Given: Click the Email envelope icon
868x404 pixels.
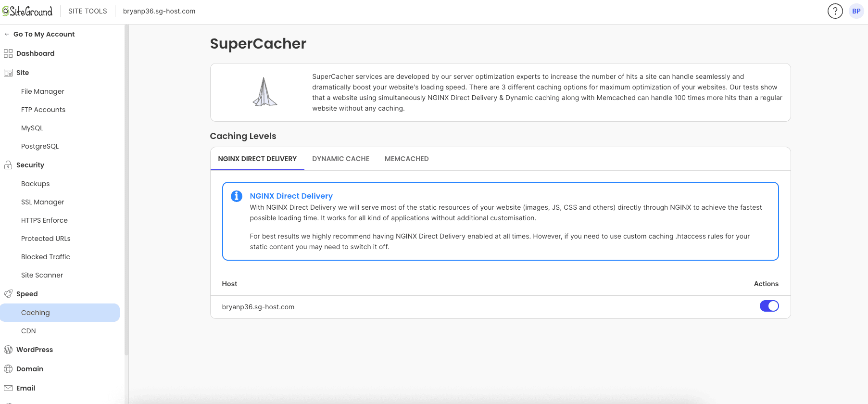Looking at the screenshot, I should point(8,388).
